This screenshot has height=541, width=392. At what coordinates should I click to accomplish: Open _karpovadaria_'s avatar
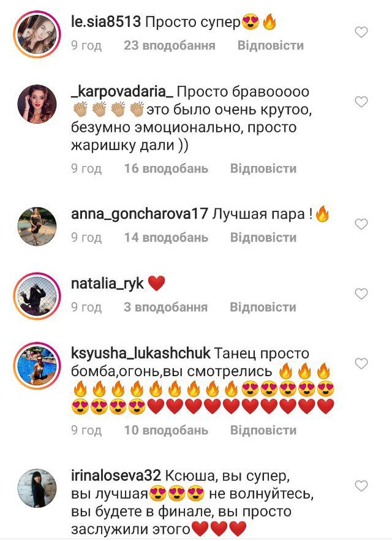(x=37, y=104)
